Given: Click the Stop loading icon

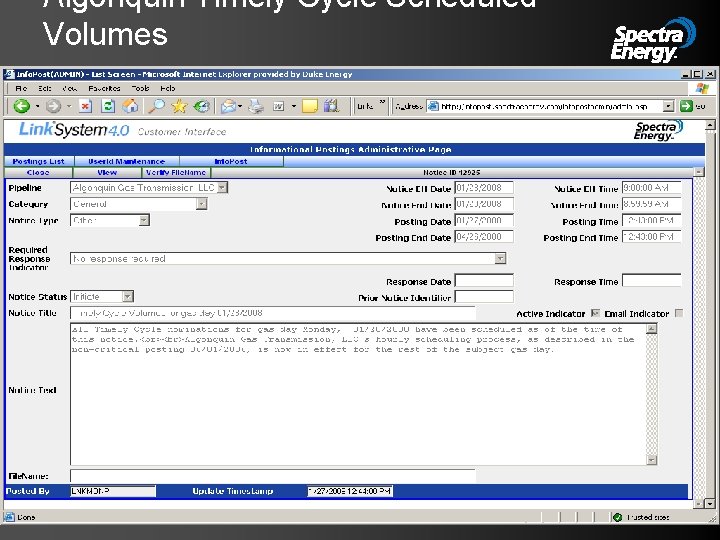Looking at the screenshot, I should (x=85, y=107).
